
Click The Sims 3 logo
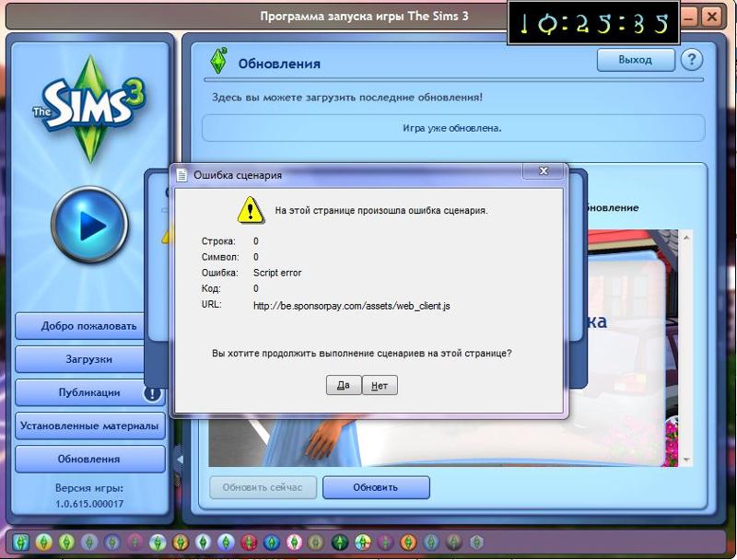point(89,108)
